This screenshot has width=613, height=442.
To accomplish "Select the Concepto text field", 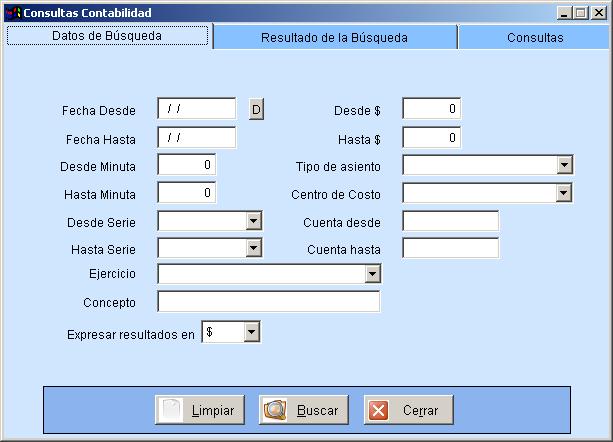I will click(268, 302).
